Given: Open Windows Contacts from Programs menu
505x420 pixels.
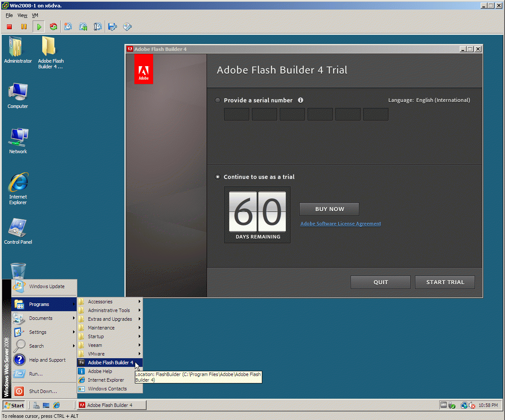Looking at the screenshot, I should point(110,388).
